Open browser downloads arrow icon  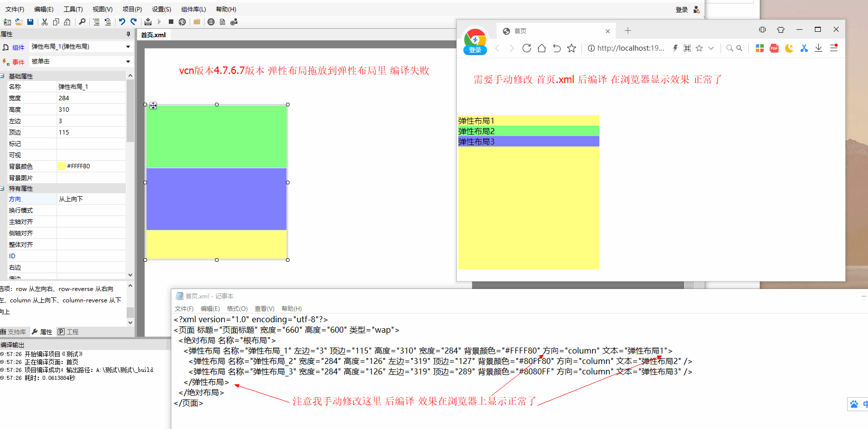point(818,48)
